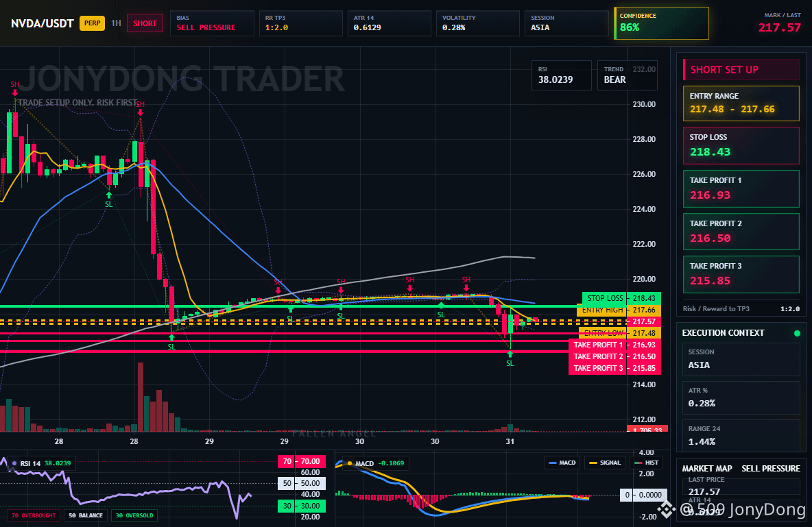Click the NVDA/USDT symbol title
Viewport: 812px width, 527px height.
pyautogui.click(x=43, y=23)
